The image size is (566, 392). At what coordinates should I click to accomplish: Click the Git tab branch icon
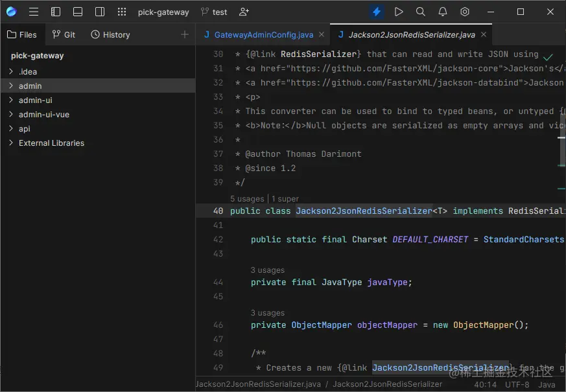(x=56, y=34)
